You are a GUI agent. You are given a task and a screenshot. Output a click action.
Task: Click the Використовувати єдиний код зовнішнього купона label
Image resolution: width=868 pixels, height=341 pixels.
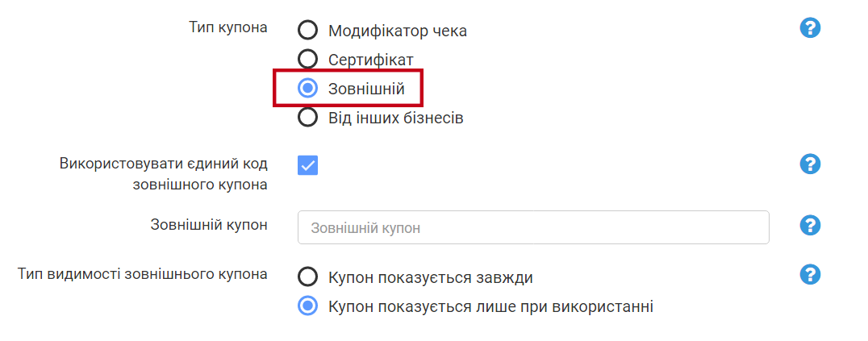(163, 173)
